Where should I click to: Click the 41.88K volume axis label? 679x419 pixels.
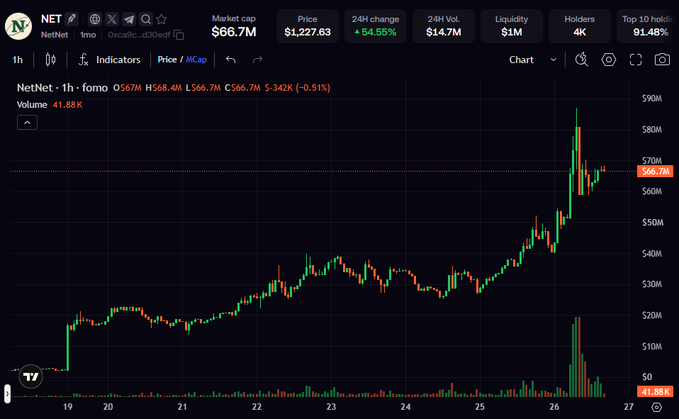(x=655, y=392)
